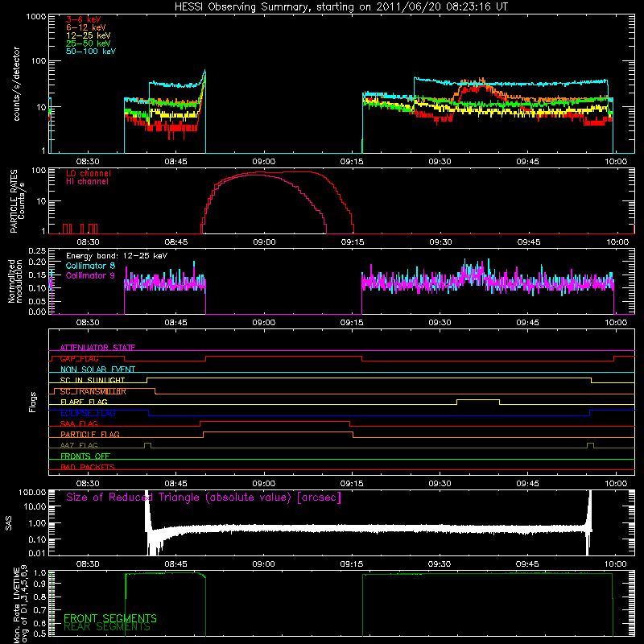644x644 pixels.
Task: Click the SAA_FLAG label
Action: [79, 423]
